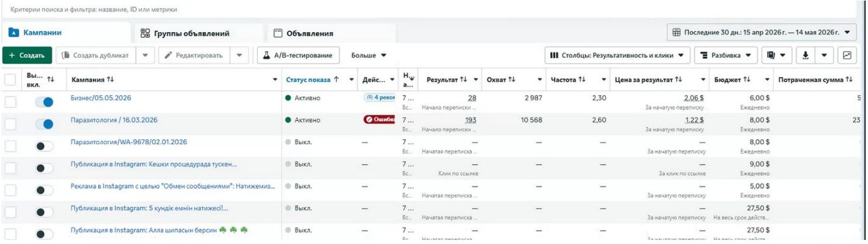Click the red Ошибки badge for Паразитология
Screen dimensions: 868x244
pos(379,120)
